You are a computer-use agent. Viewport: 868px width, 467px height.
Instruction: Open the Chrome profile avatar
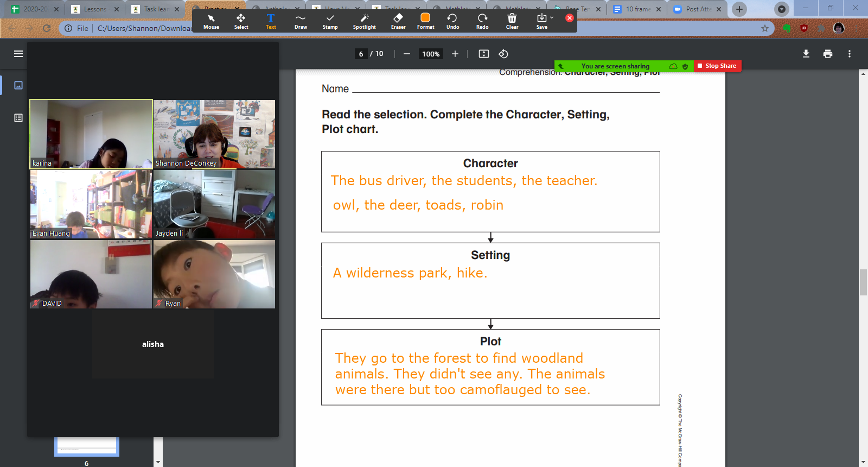pos(839,28)
